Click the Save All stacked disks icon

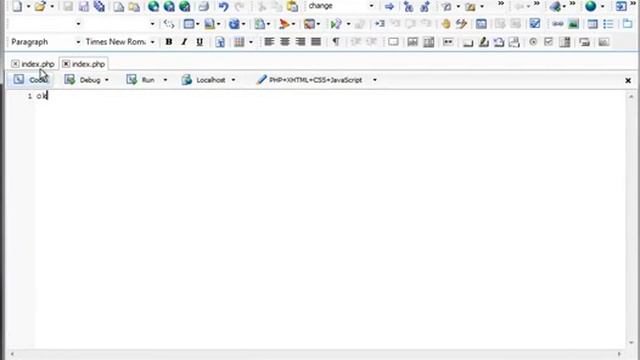coord(99,6)
